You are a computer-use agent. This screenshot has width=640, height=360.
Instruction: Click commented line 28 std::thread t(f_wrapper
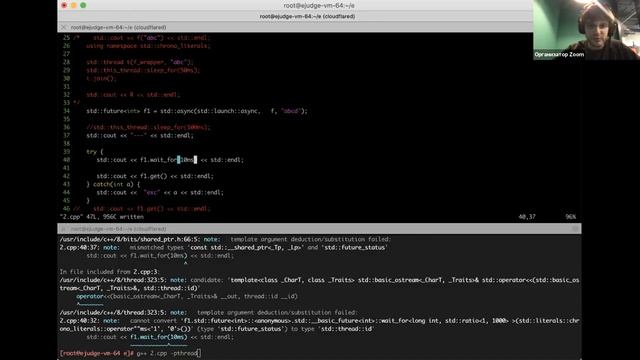[x=140, y=62]
